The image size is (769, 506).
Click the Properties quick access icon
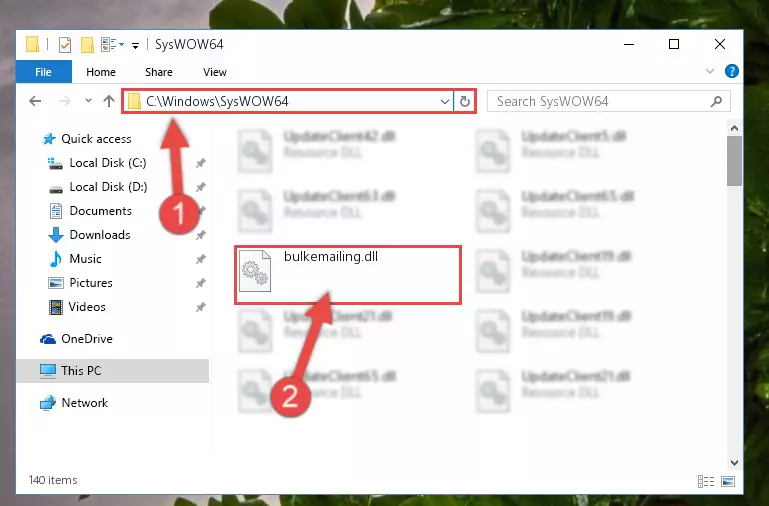[65, 45]
